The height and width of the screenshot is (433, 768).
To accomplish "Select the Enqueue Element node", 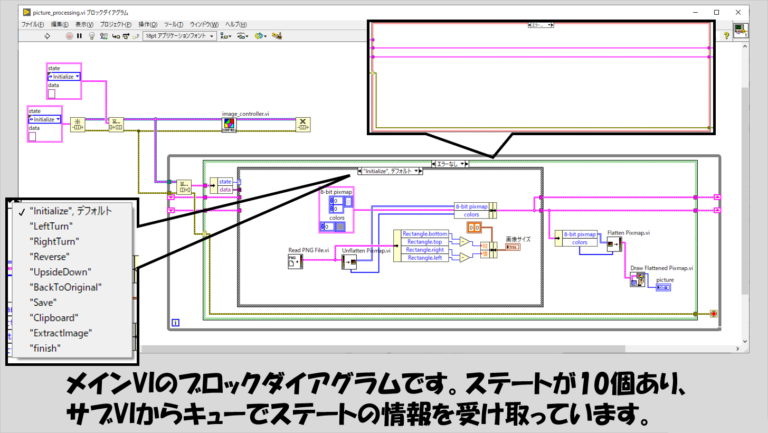I will (x=116, y=124).
